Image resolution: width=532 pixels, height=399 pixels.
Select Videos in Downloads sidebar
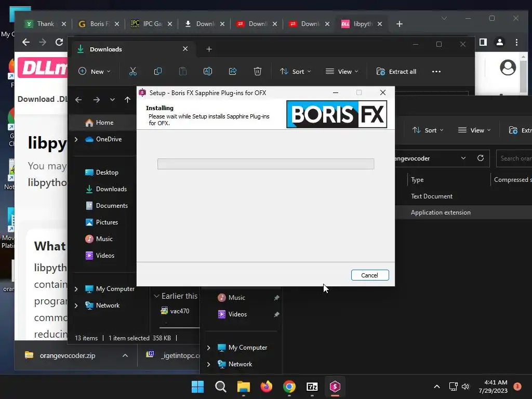pyautogui.click(x=100, y=256)
